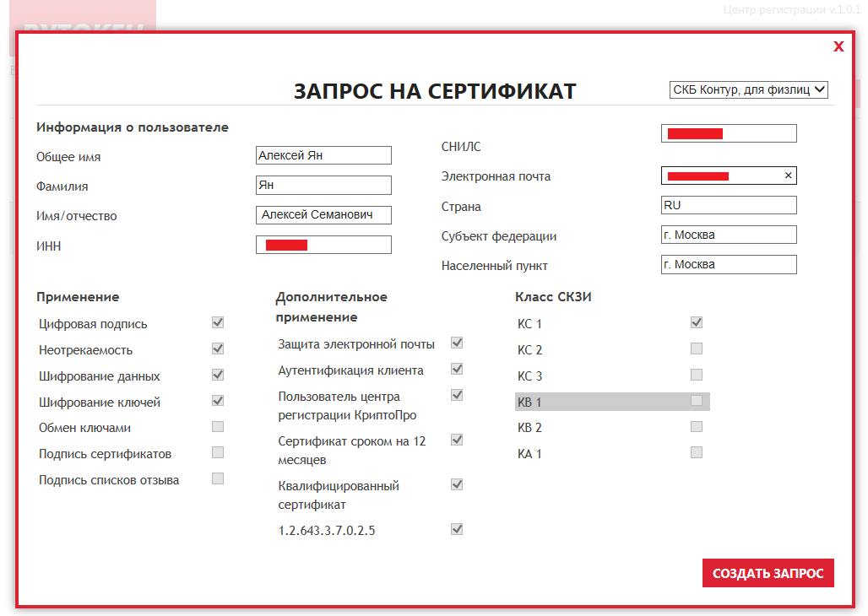Enable Обмен ключами

coord(217,426)
